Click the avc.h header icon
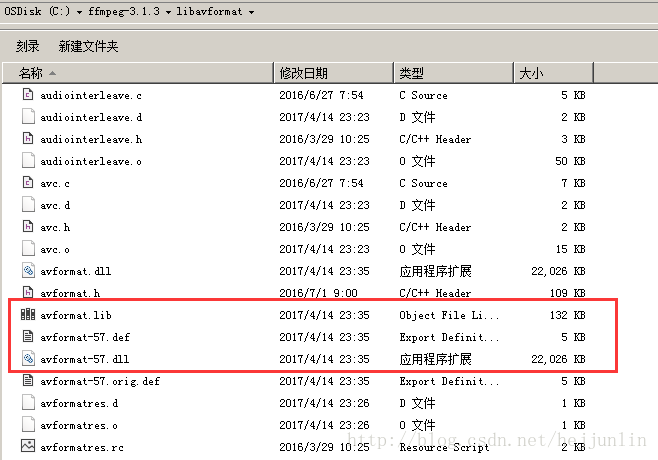 coord(28,227)
